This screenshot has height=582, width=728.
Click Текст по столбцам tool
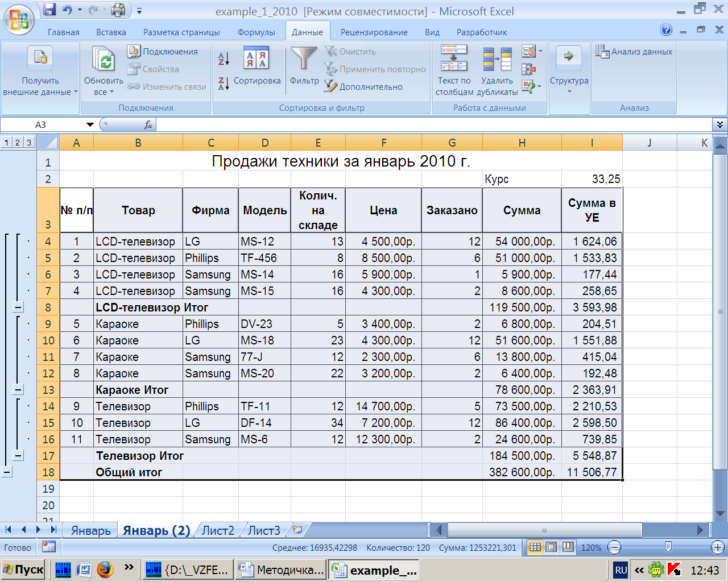click(x=454, y=70)
